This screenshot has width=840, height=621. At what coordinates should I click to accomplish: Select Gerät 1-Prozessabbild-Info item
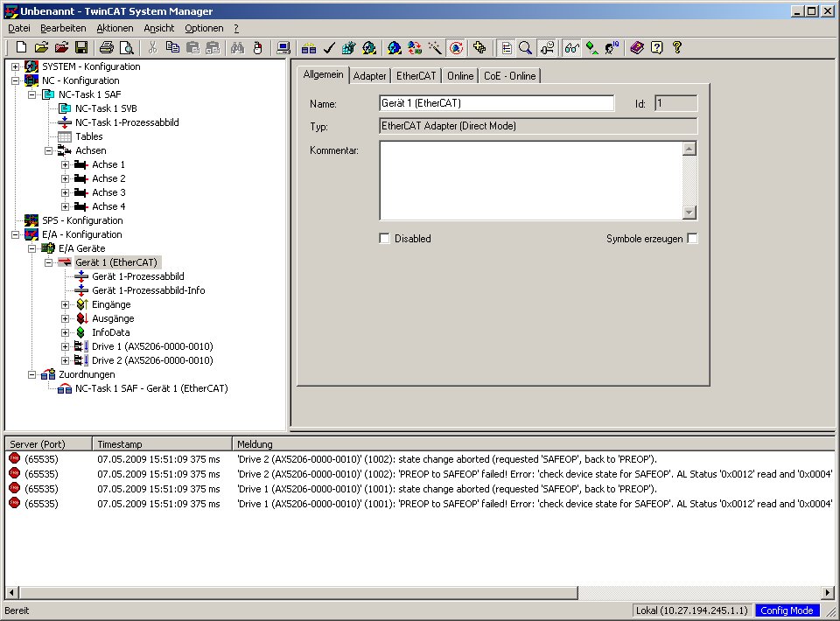coord(149,290)
